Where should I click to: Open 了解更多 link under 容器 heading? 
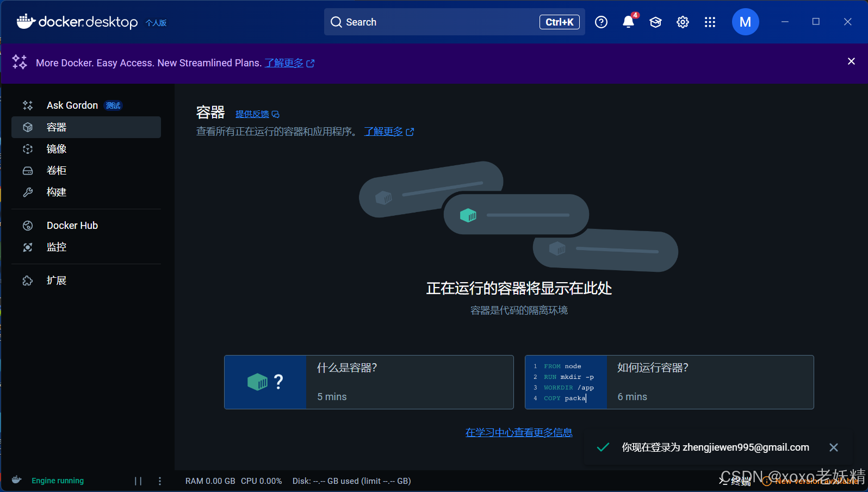[x=389, y=132]
